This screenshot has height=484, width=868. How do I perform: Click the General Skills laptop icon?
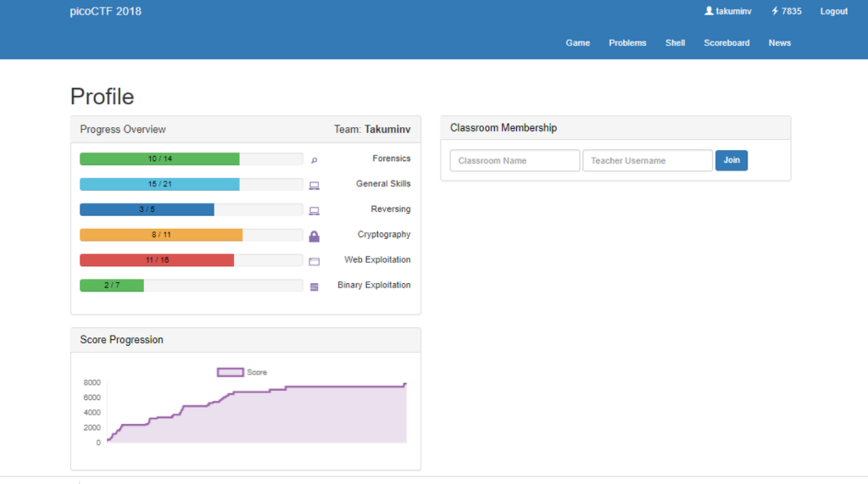point(314,186)
